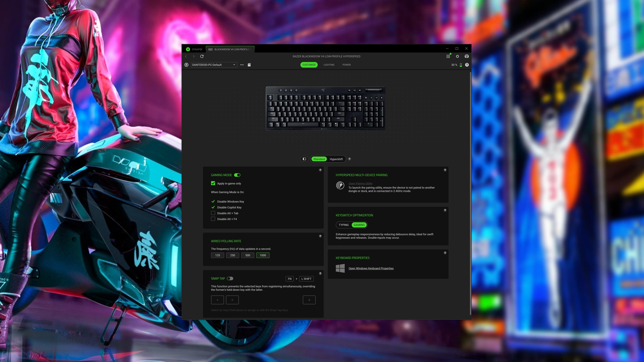Expand the key sidebar panel toggle
The image size is (644, 362).
pos(304,159)
